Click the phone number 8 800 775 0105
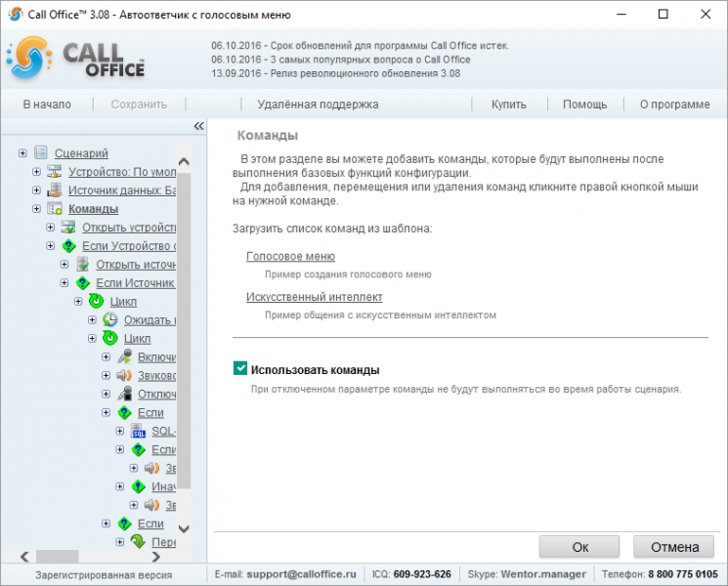The height and width of the screenshot is (586, 728). [683, 574]
